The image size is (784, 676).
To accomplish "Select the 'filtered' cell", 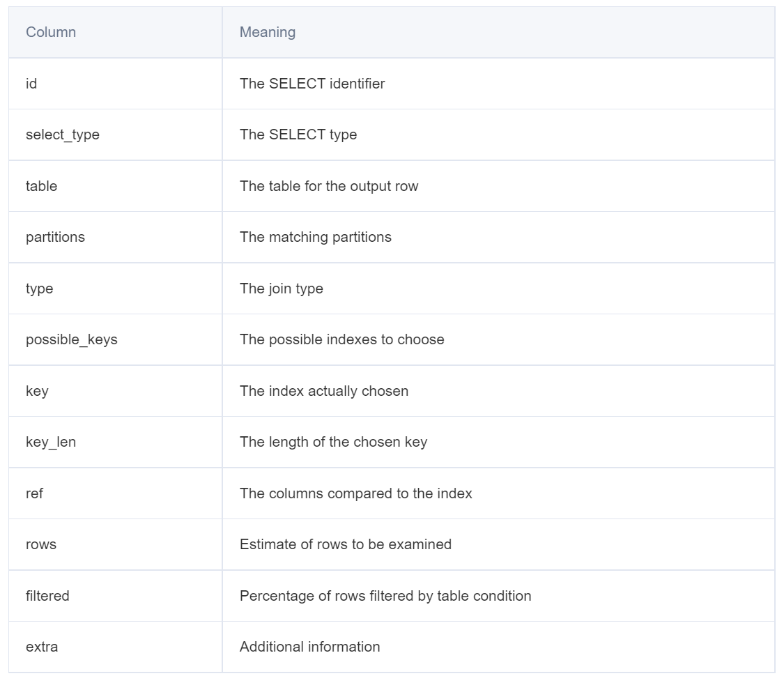I will click(x=116, y=596).
